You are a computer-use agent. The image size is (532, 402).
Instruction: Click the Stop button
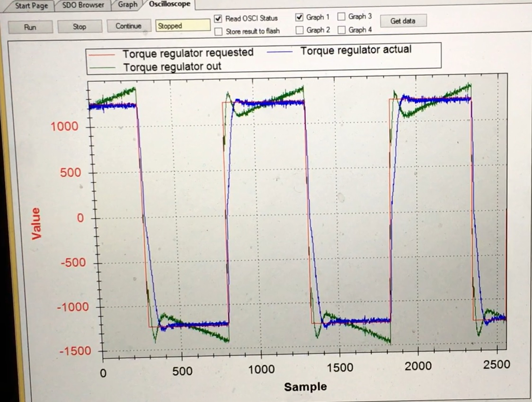tap(80, 27)
